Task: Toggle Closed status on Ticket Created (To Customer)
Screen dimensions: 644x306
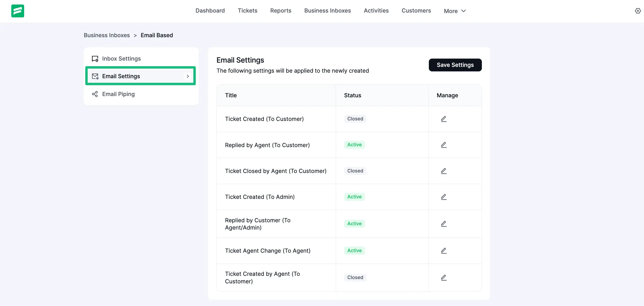Action: tap(355, 119)
